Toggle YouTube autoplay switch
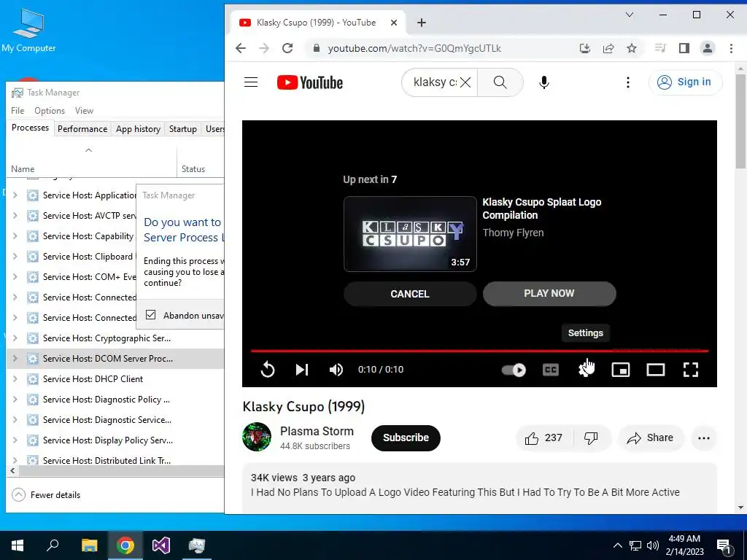The image size is (747, 560). coord(514,370)
